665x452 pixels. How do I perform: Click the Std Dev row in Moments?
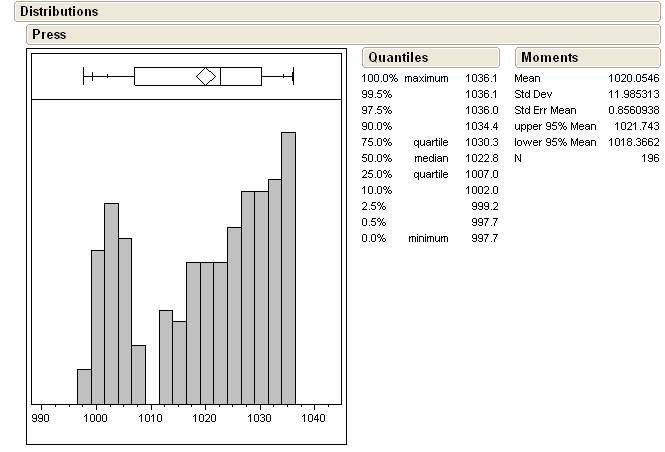click(586, 94)
